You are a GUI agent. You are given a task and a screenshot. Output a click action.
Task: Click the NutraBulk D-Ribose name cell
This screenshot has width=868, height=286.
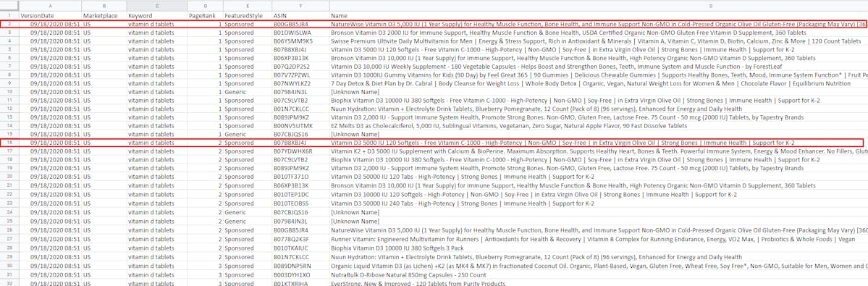[599, 274]
